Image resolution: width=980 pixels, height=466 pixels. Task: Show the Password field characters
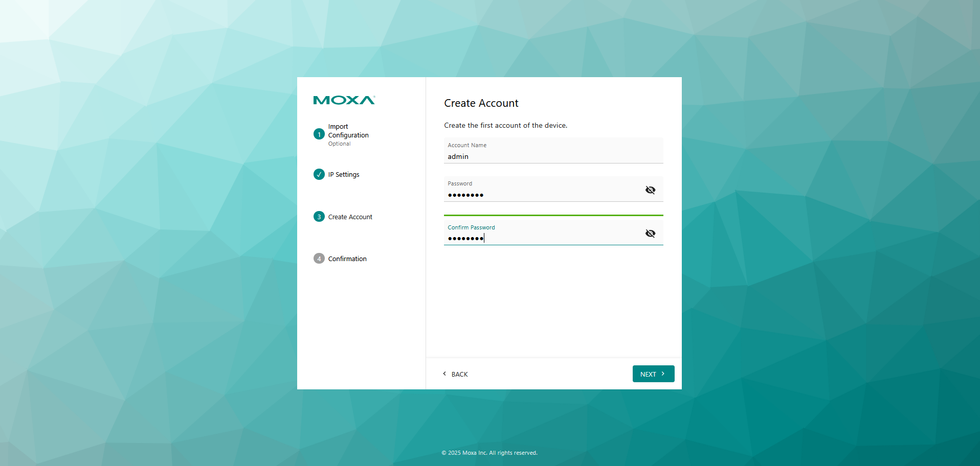tap(650, 190)
